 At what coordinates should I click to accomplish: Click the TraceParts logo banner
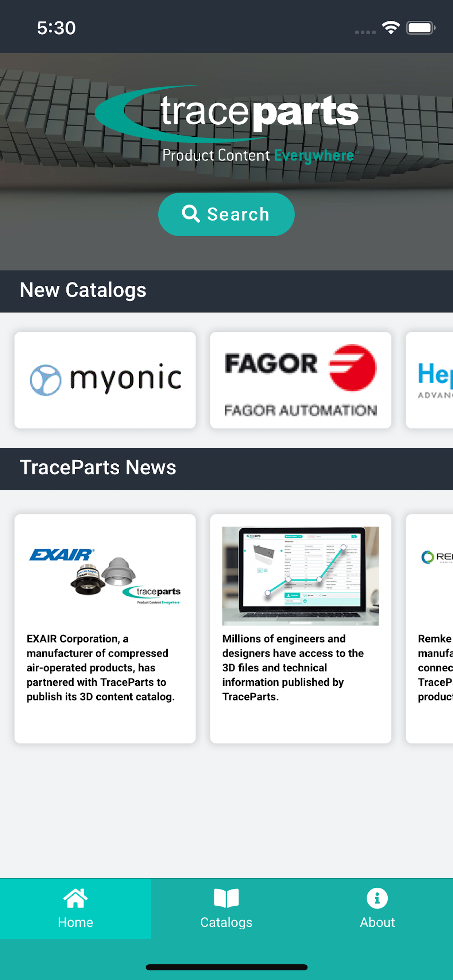coord(226,124)
